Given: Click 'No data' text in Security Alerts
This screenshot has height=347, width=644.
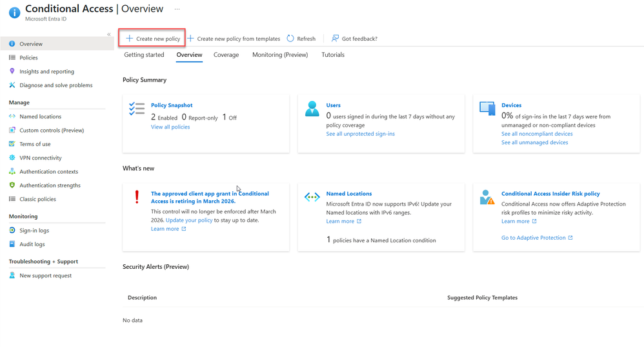Looking at the screenshot, I should point(132,321).
